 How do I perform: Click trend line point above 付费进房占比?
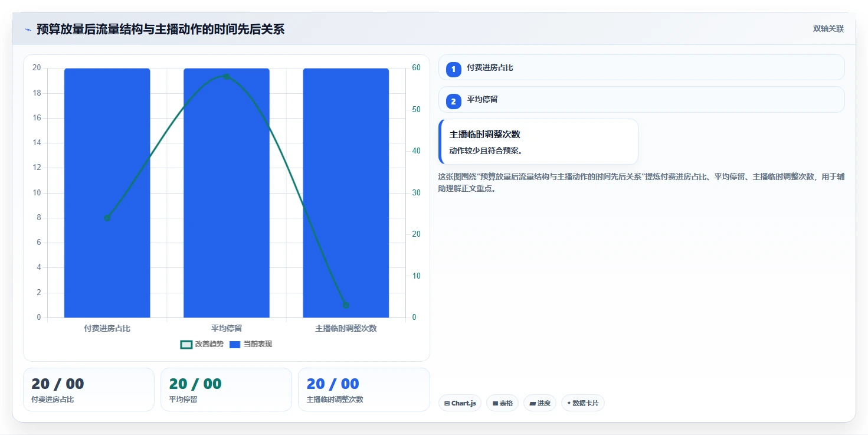[107, 218]
